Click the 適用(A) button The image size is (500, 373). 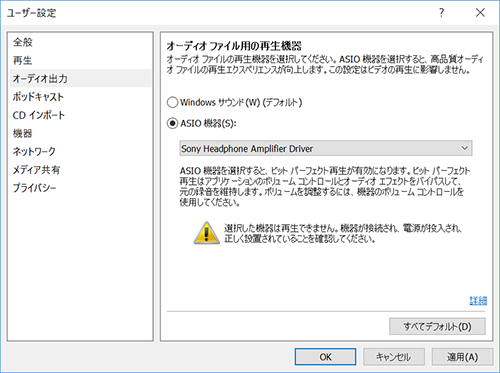[x=462, y=357]
